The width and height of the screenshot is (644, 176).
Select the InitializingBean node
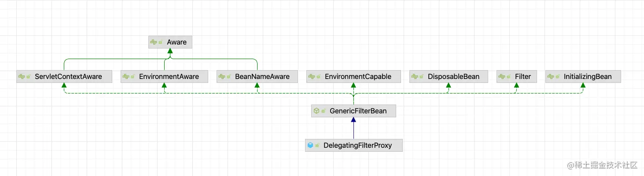tap(583, 77)
